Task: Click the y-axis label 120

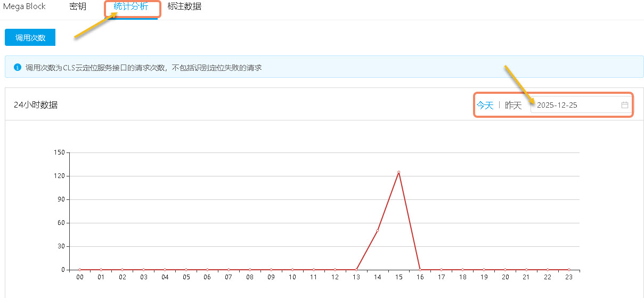Action: tap(59, 176)
